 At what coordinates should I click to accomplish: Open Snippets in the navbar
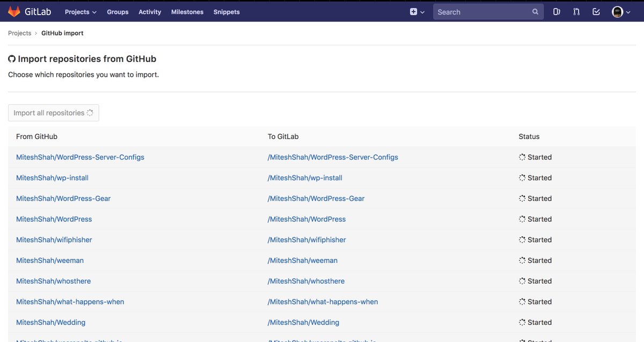pos(226,12)
